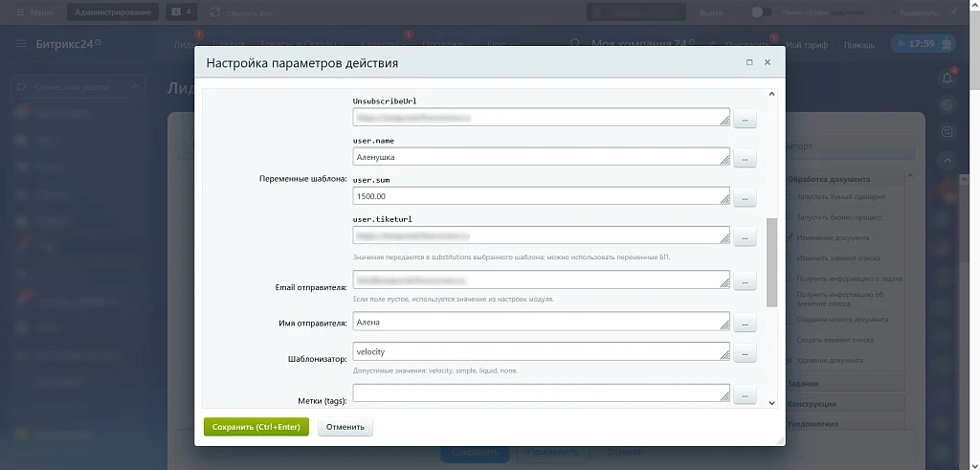Select Изменение документа action
Screen dimensions: 980x470
pos(833,237)
